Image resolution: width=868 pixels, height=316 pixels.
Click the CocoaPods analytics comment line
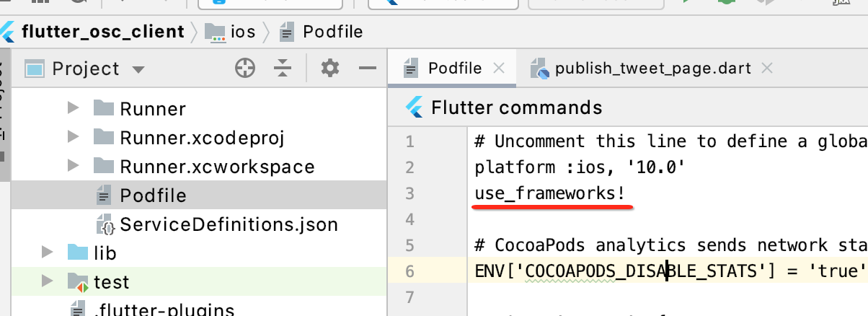click(671, 245)
